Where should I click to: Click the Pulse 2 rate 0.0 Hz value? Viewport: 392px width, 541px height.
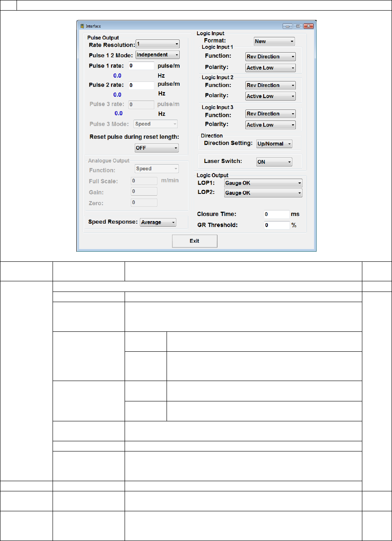point(117,95)
